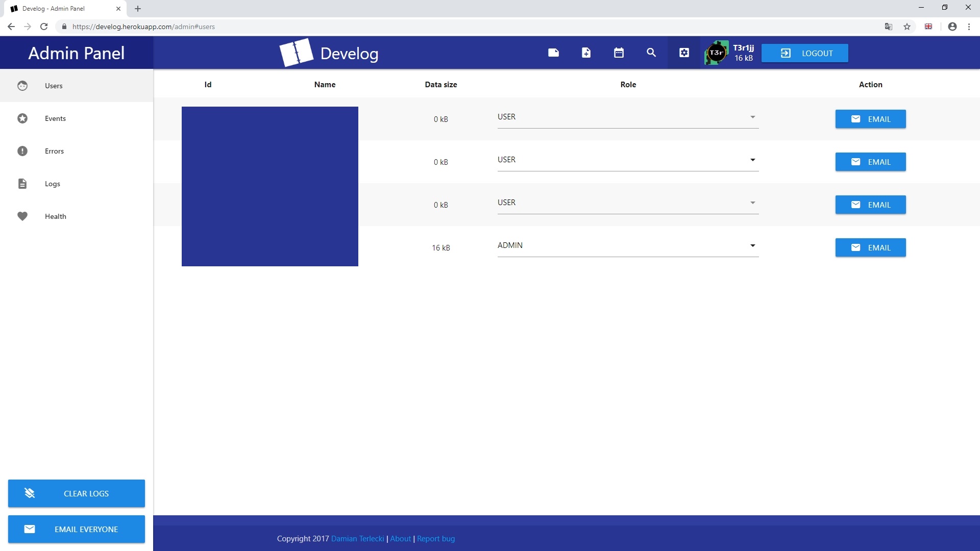Click the Logs document icon
Image resolution: width=980 pixels, height=551 pixels.
[x=22, y=184]
